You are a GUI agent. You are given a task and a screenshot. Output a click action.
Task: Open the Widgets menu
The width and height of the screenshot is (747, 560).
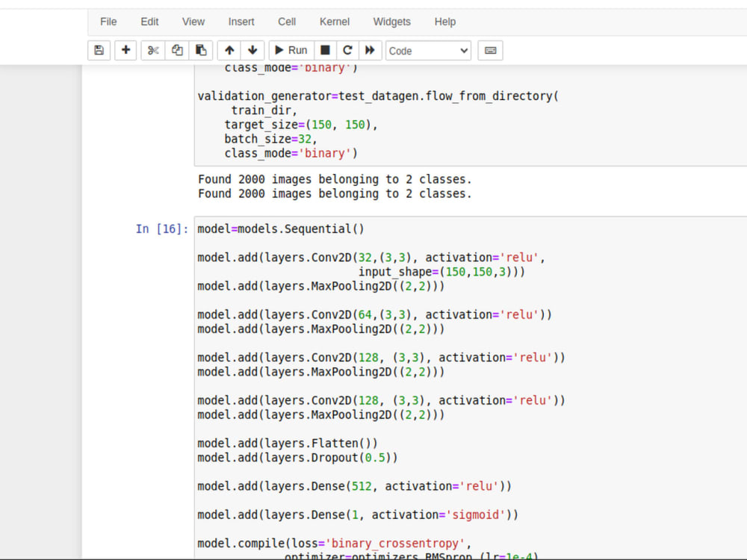391,22
